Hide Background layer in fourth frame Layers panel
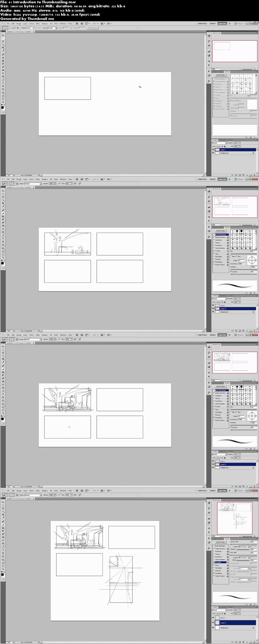Screen dimensions: 259x644 click(213, 628)
